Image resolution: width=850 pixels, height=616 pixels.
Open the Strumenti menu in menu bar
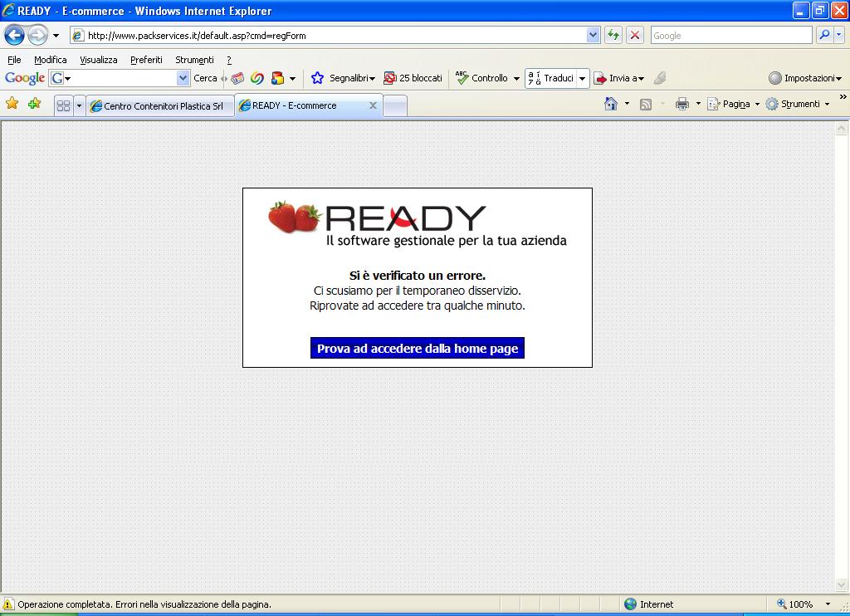pos(194,60)
